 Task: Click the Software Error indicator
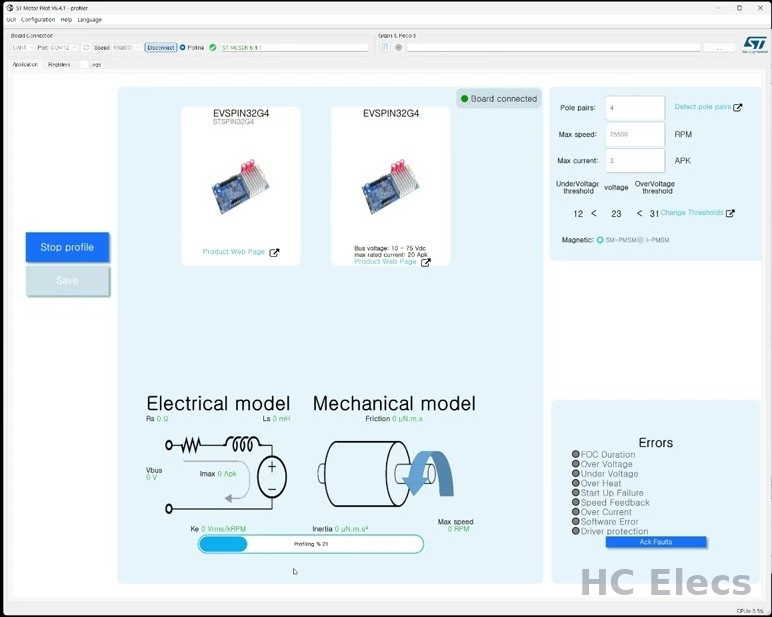[x=576, y=521]
